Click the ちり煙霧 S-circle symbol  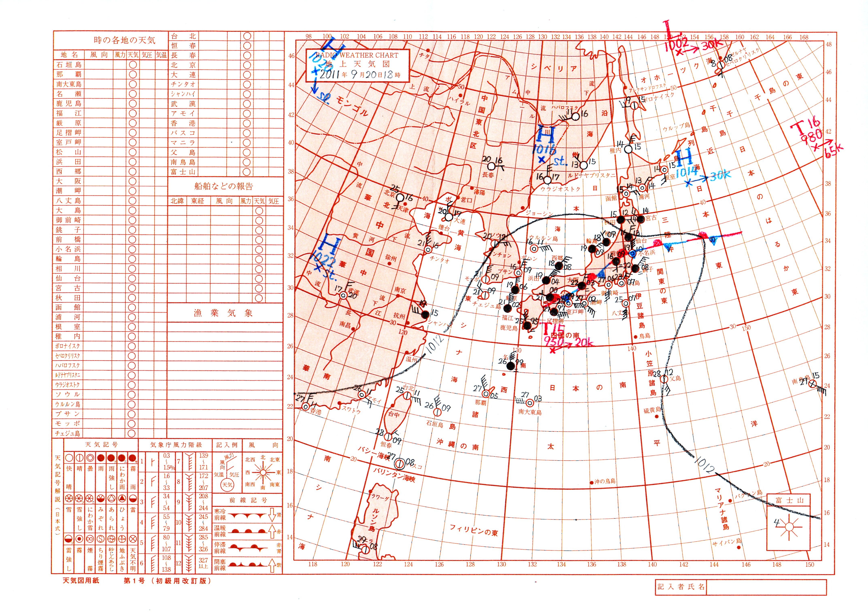click(101, 539)
